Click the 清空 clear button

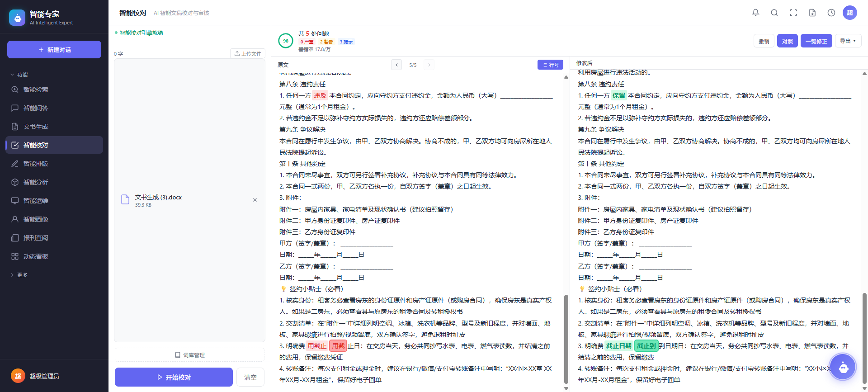click(x=250, y=377)
